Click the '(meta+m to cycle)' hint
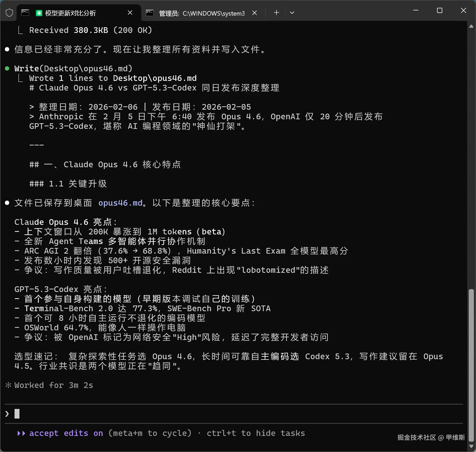 150,433
